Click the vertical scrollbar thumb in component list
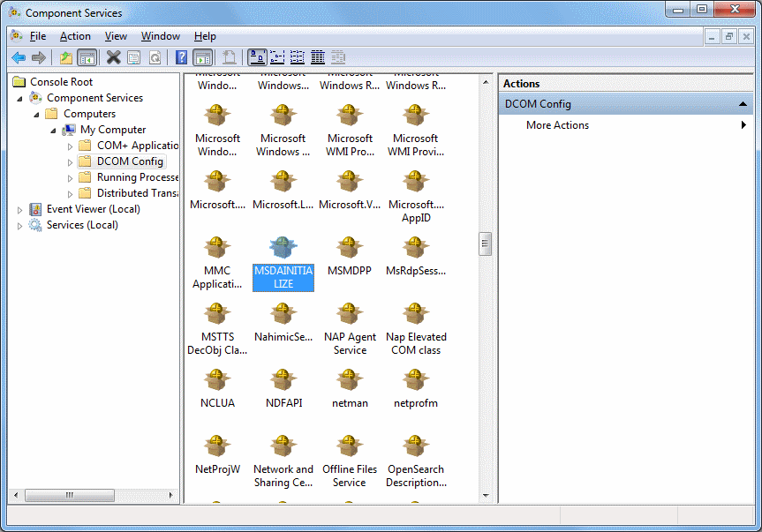Image resolution: width=762 pixels, height=532 pixels. [485, 244]
